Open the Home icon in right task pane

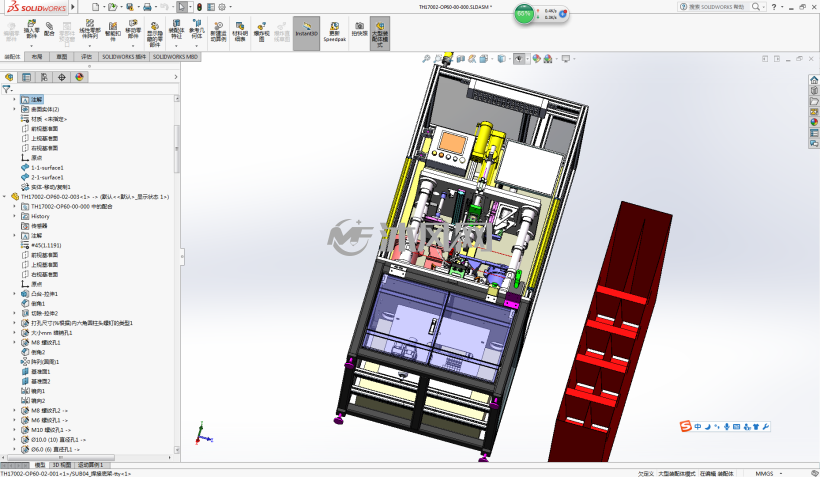[814, 80]
